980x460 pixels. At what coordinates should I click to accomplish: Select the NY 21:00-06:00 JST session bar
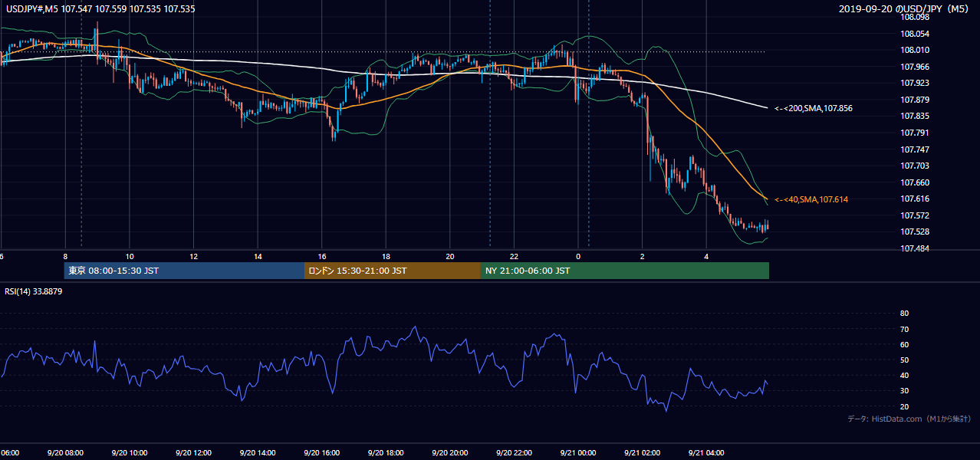pyautogui.click(x=624, y=271)
